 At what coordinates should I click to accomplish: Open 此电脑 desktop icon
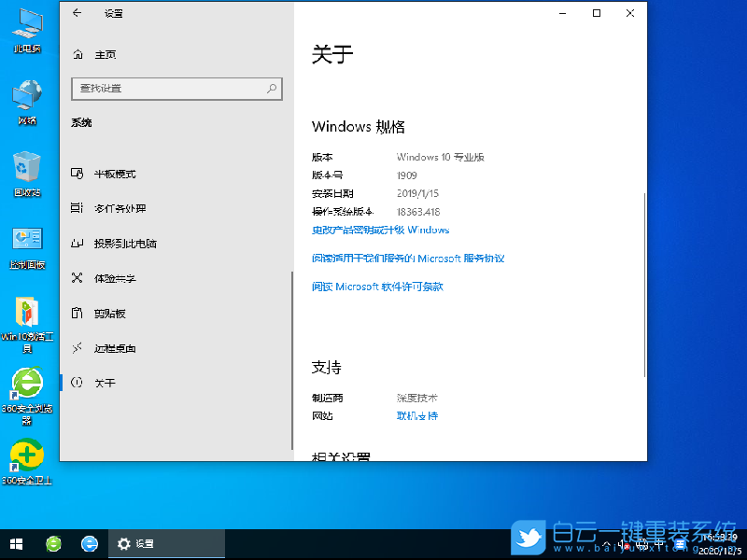(x=26, y=28)
